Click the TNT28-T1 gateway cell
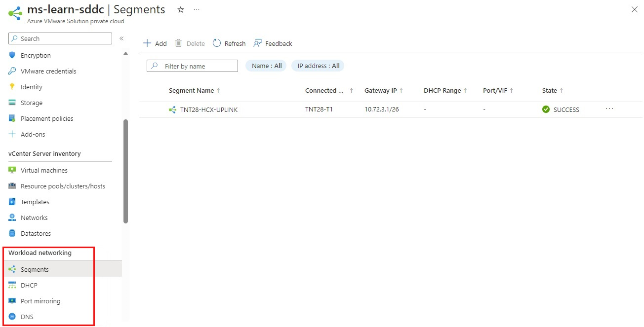Image resolution: width=644 pixels, height=327 pixels. pyautogui.click(x=319, y=109)
